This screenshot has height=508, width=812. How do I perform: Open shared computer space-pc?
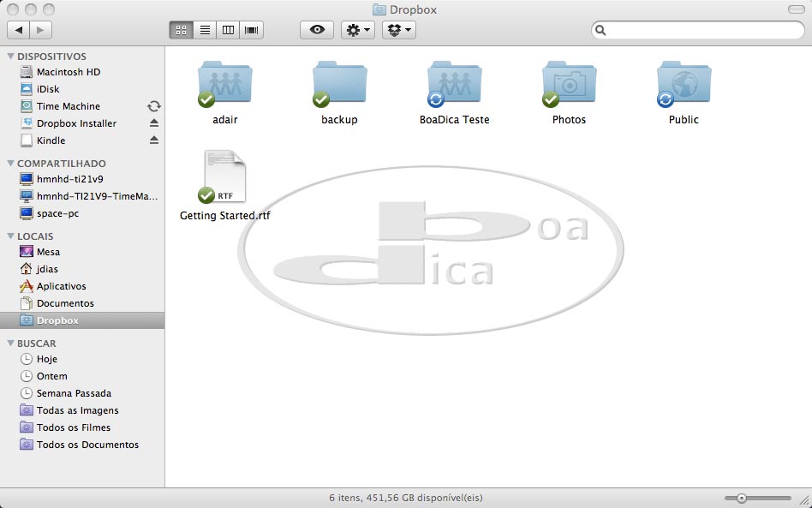pos(82,213)
